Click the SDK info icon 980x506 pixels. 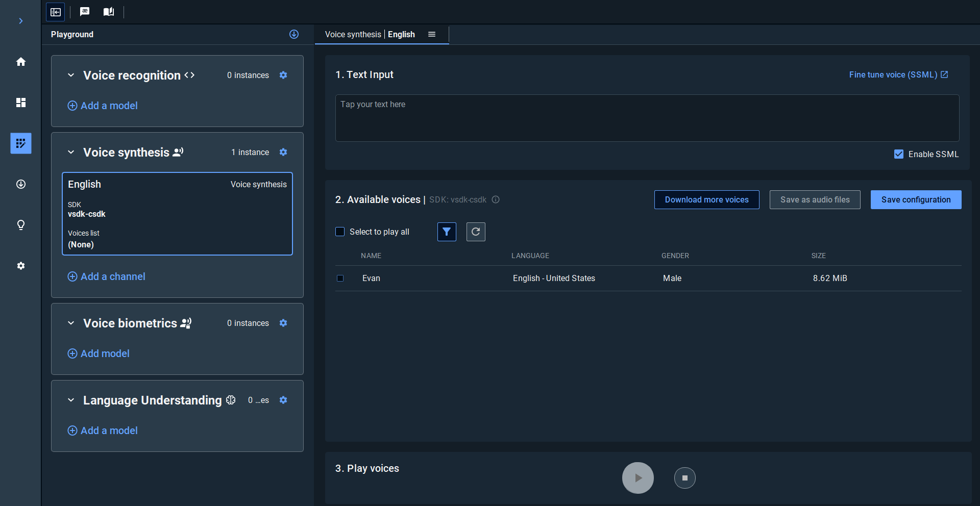(x=496, y=199)
